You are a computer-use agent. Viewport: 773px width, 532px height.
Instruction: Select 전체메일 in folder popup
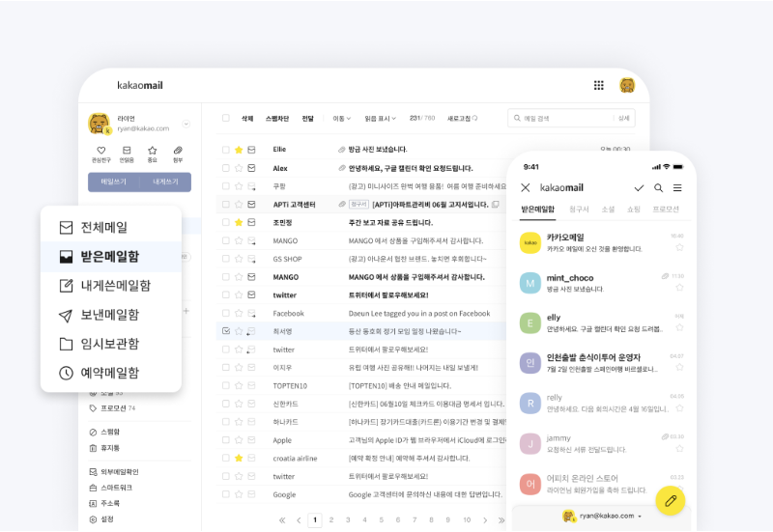click(111, 227)
